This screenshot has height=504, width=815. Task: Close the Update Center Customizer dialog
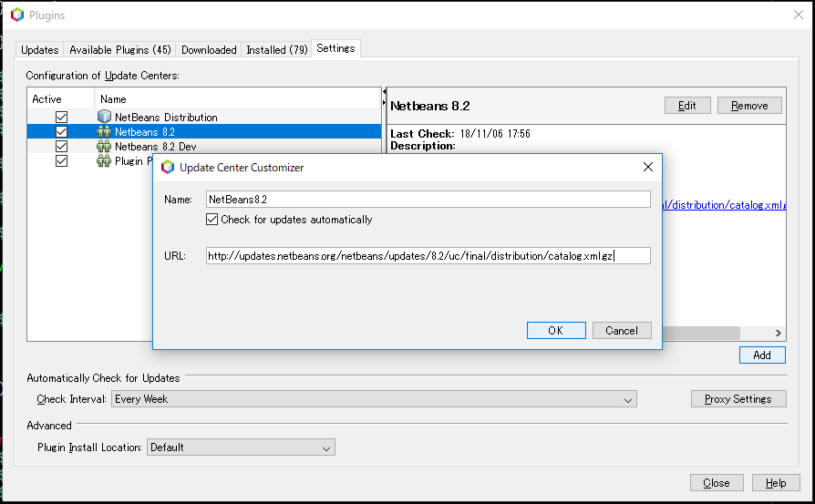click(x=647, y=167)
